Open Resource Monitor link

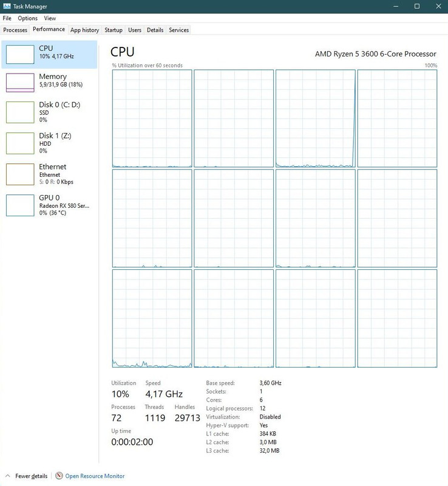(x=95, y=476)
